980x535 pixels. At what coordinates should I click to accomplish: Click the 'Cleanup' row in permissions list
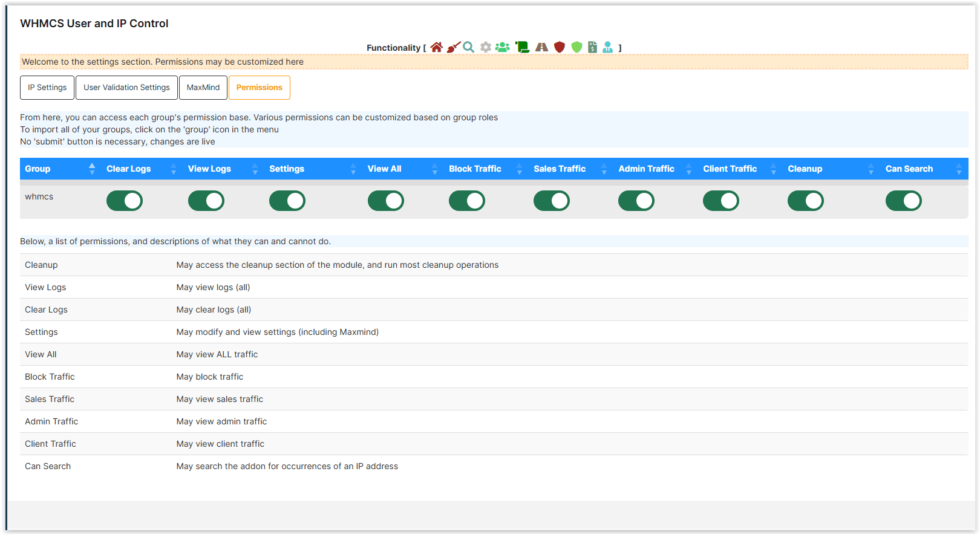click(494, 265)
